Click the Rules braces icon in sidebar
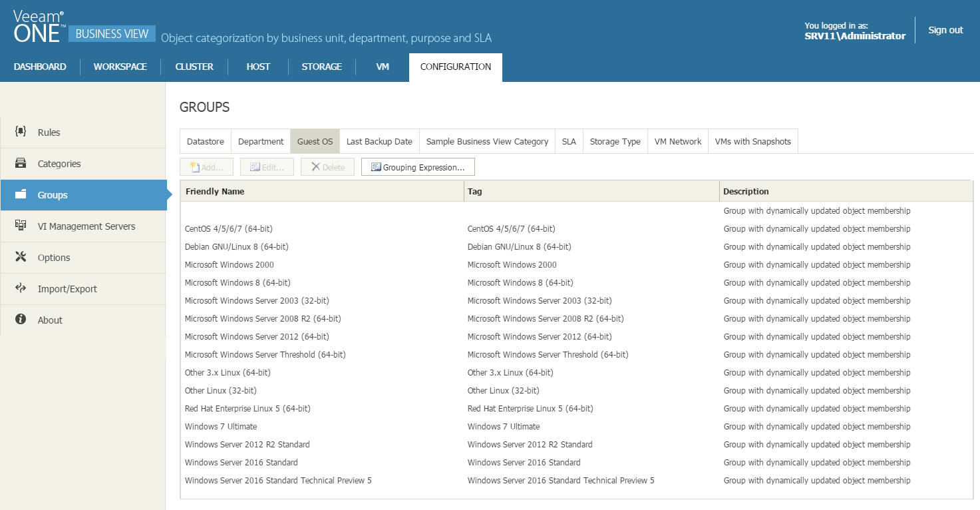Image resolution: width=980 pixels, height=510 pixels. tap(21, 132)
